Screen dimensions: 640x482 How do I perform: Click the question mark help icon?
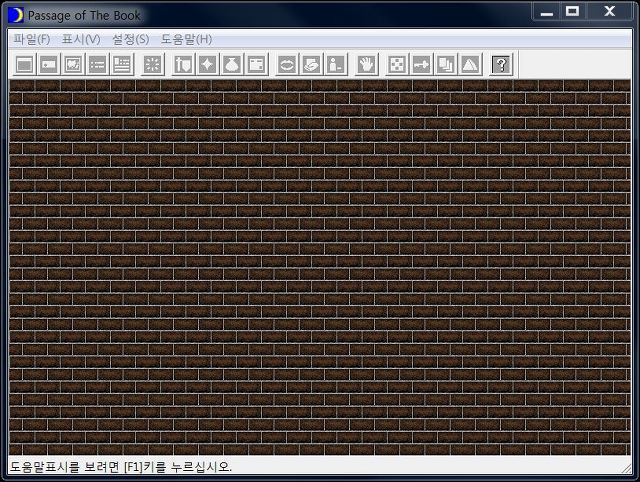[501, 64]
